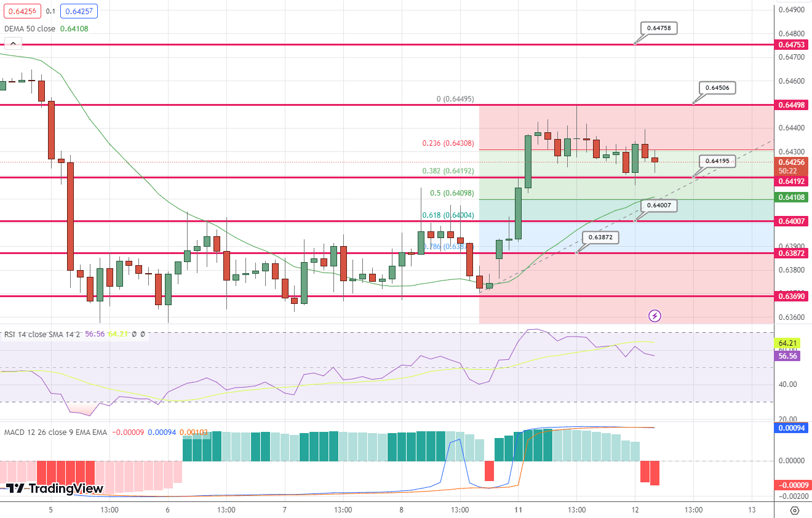
Task: Select the 0.63690 horizontal line axis label
Action: point(792,296)
